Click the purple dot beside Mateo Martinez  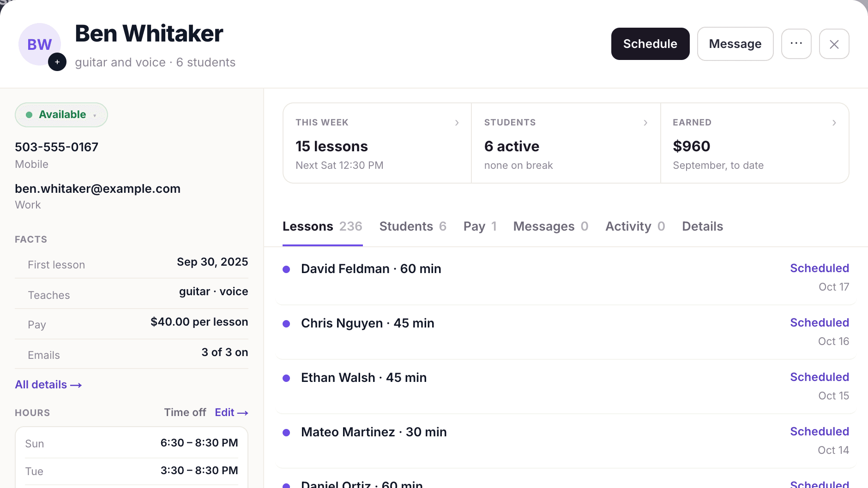coord(286,433)
